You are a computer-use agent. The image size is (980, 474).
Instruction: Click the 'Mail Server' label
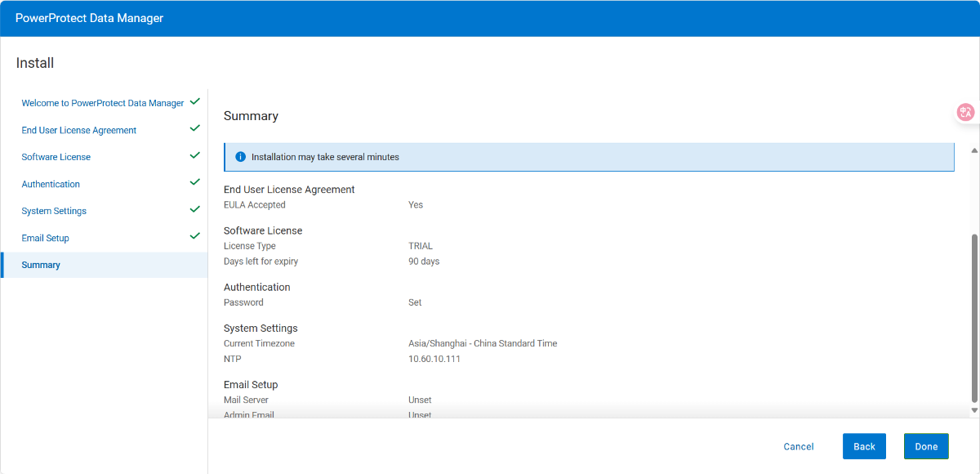point(246,400)
